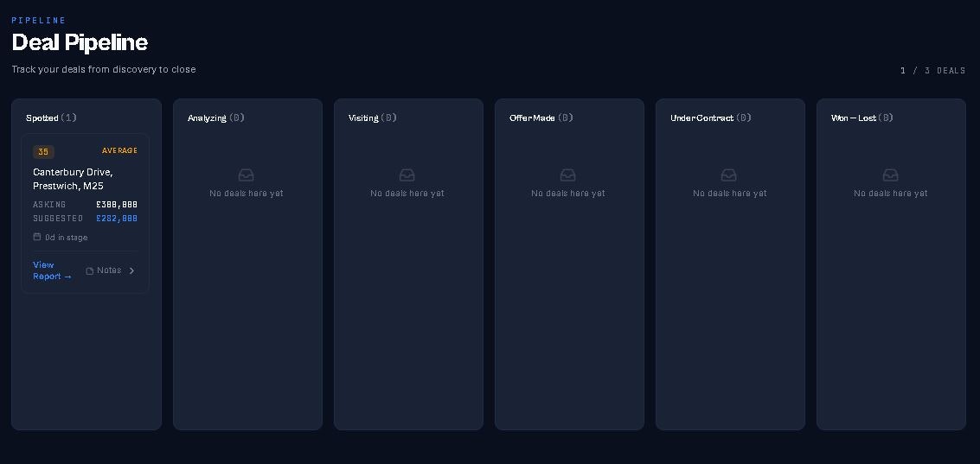The width and height of the screenshot is (980, 464).
Task: Click the empty inbox icon in Offer Made column
Action: pos(568,175)
